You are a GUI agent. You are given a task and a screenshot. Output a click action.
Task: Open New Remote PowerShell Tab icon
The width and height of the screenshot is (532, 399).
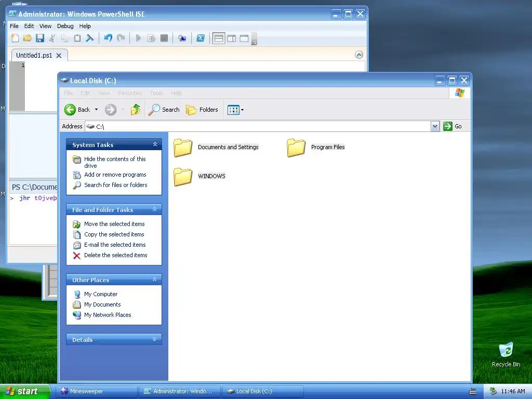pyautogui.click(x=182, y=38)
